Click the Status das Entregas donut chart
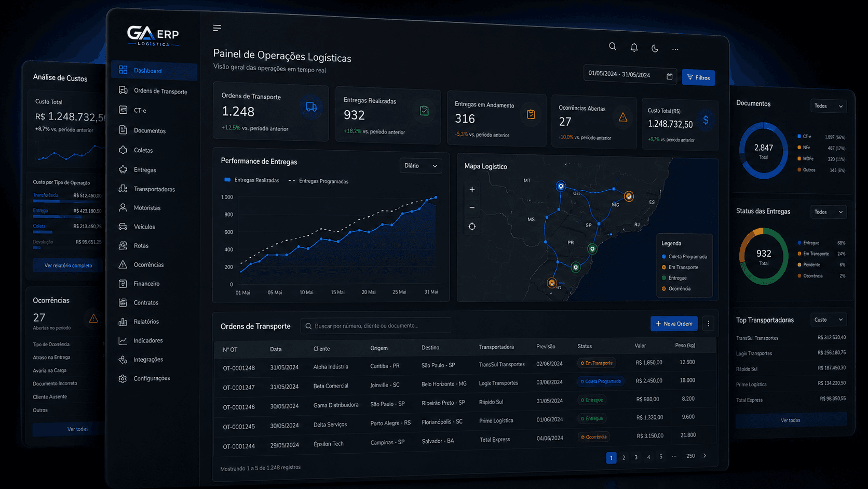 [764, 256]
